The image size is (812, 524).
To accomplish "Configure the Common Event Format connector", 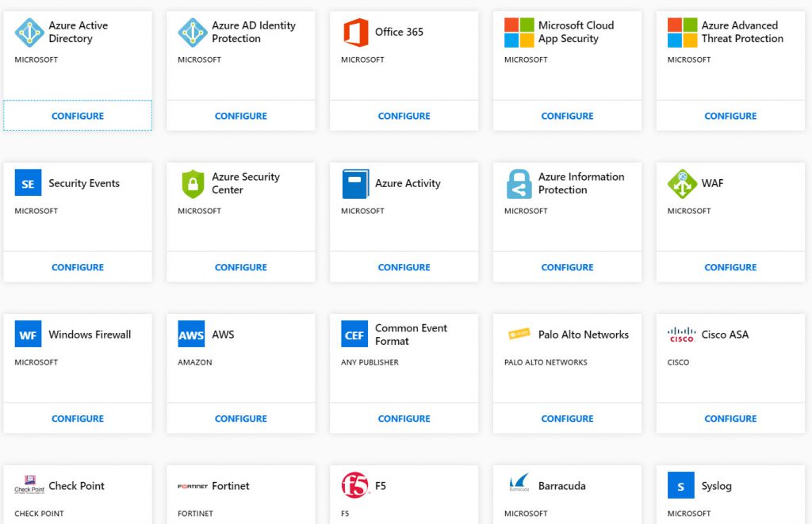I will tap(404, 419).
